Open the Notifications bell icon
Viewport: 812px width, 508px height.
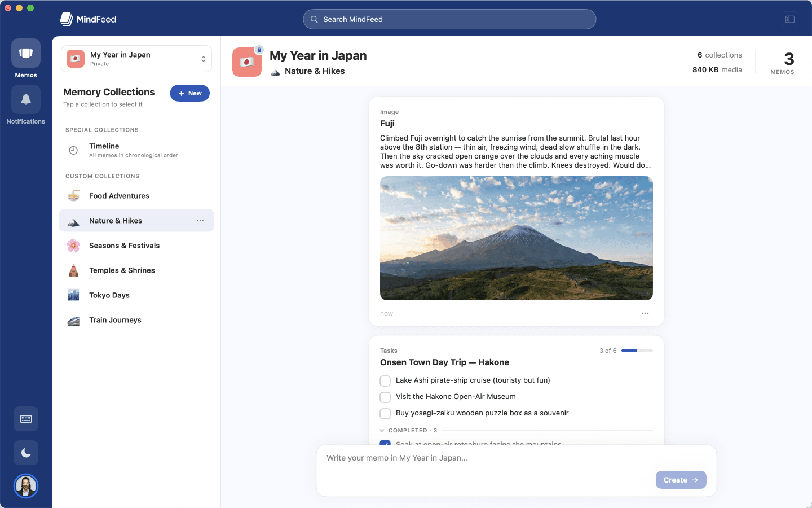[x=26, y=99]
